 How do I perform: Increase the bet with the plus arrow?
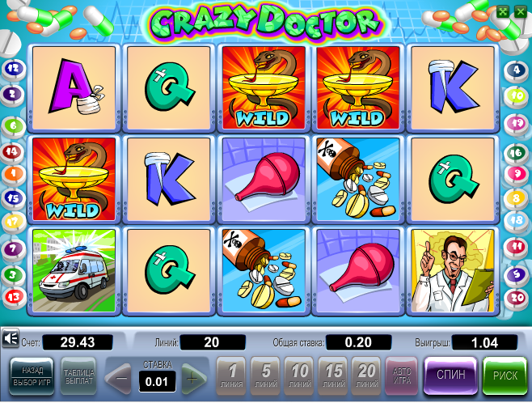(x=194, y=378)
